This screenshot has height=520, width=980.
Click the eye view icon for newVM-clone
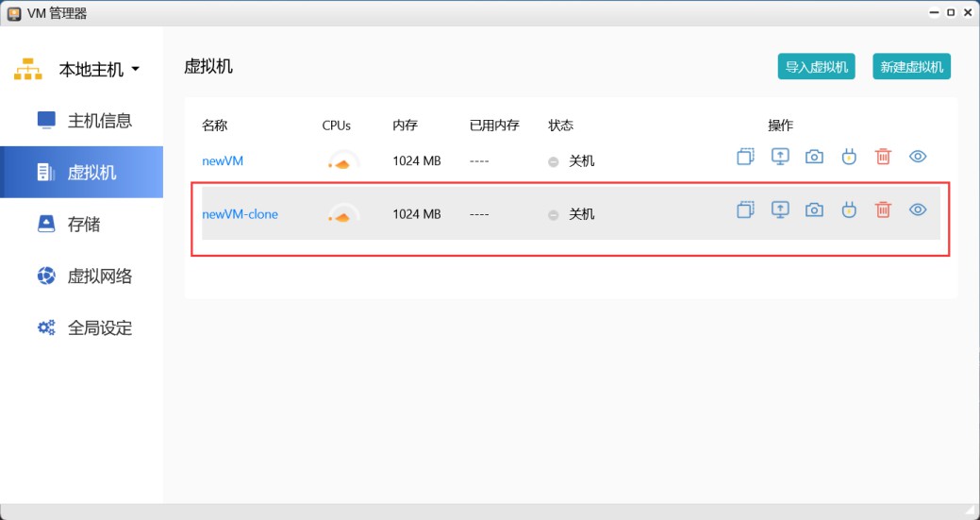pyautogui.click(x=918, y=210)
